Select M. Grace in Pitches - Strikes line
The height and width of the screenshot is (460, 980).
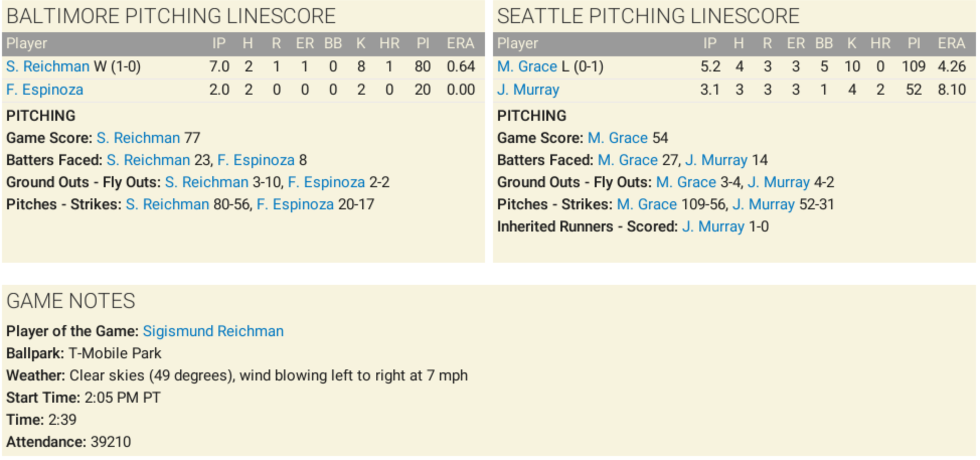pos(646,204)
